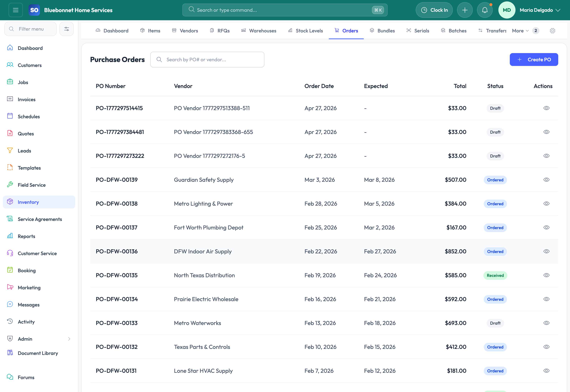Switch to the Bundles tab
This screenshot has width=570, height=392.
382,31
